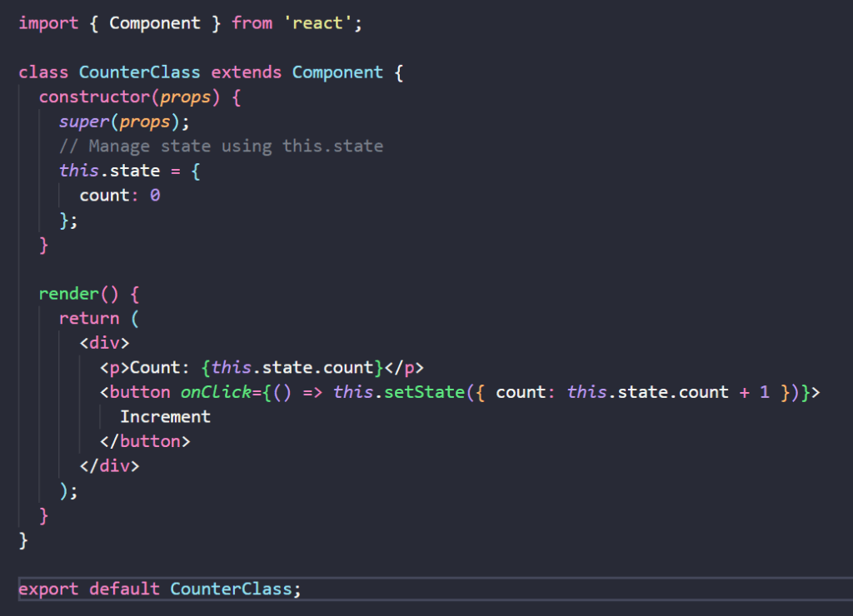The width and height of the screenshot is (853, 616).
Task: Click CounterClass in the export statement
Action: tap(231, 589)
